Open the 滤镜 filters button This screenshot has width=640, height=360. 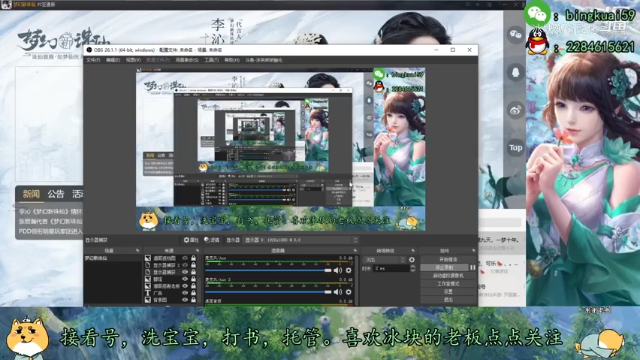click(x=211, y=240)
